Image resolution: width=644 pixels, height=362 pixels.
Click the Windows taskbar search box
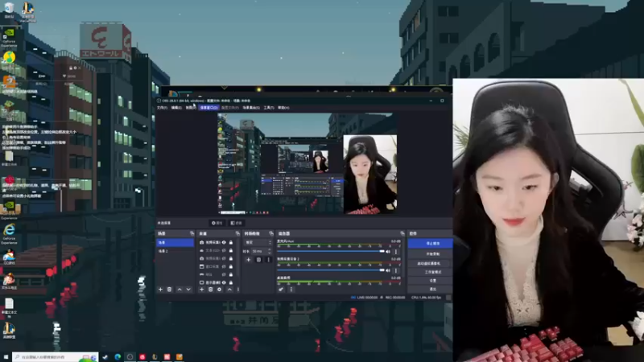[x=56, y=357]
